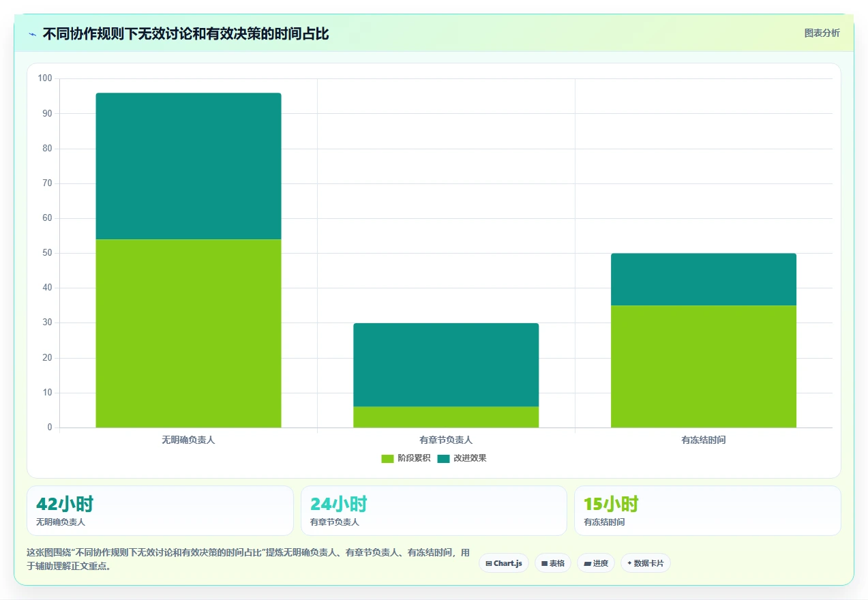Click the chart title 不同协作规则下无效讨论和有效决策的时间占比
This screenshot has width=868, height=600.
point(185,34)
